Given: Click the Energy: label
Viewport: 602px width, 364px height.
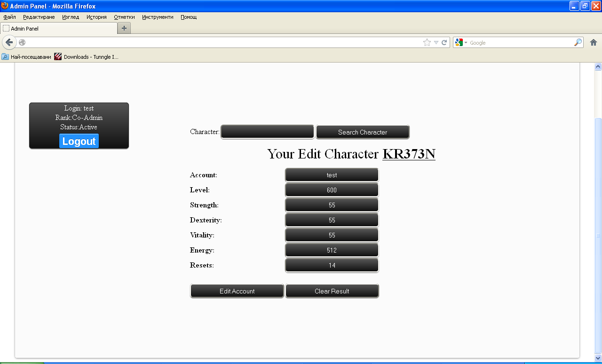Looking at the screenshot, I should pyautogui.click(x=202, y=250).
